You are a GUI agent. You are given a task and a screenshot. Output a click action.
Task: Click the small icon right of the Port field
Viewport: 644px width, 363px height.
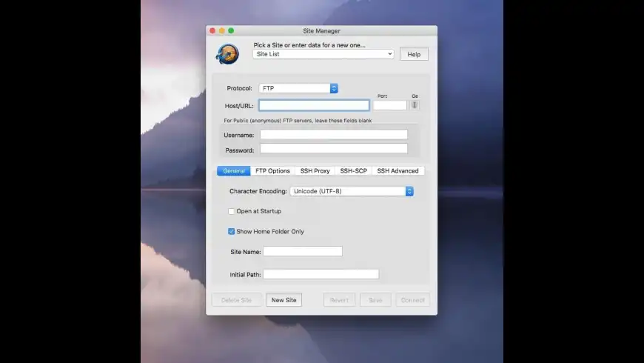tap(415, 105)
